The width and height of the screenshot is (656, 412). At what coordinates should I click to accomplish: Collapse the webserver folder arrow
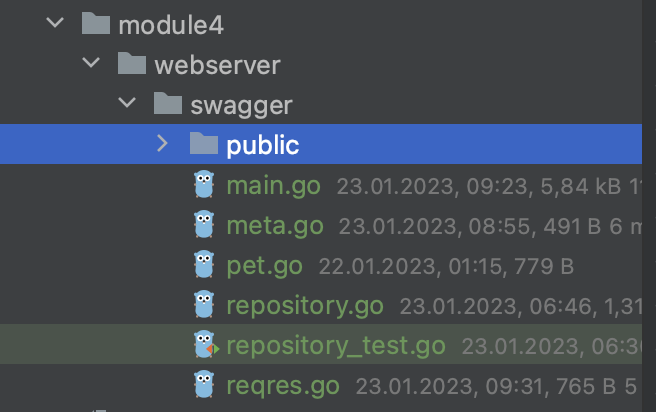pyautogui.click(x=92, y=64)
